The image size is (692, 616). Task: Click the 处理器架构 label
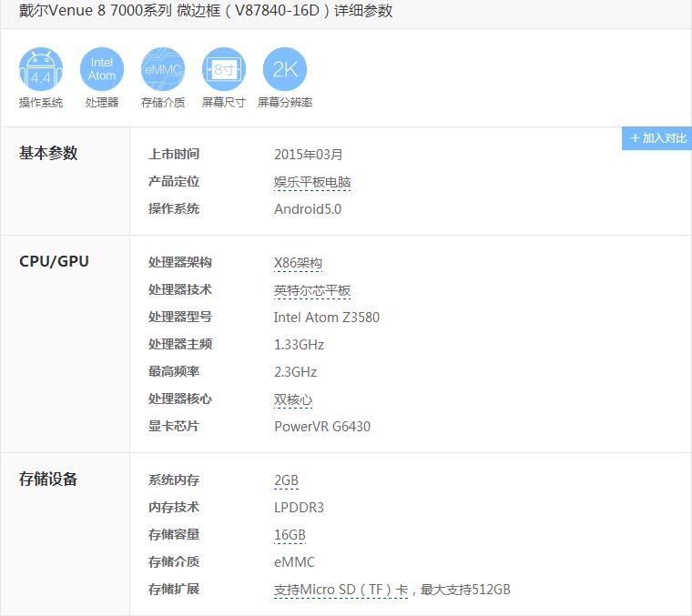pos(180,262)
